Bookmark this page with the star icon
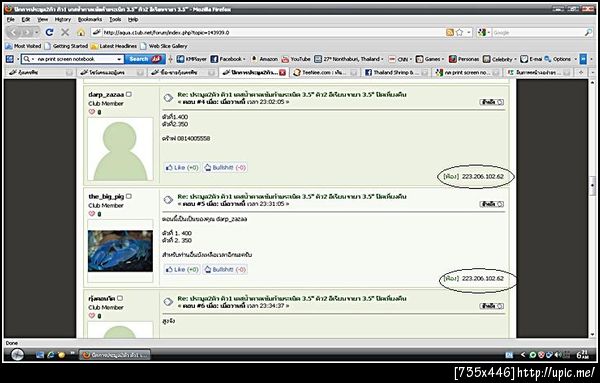600x383 pixels. click(460, 33)
